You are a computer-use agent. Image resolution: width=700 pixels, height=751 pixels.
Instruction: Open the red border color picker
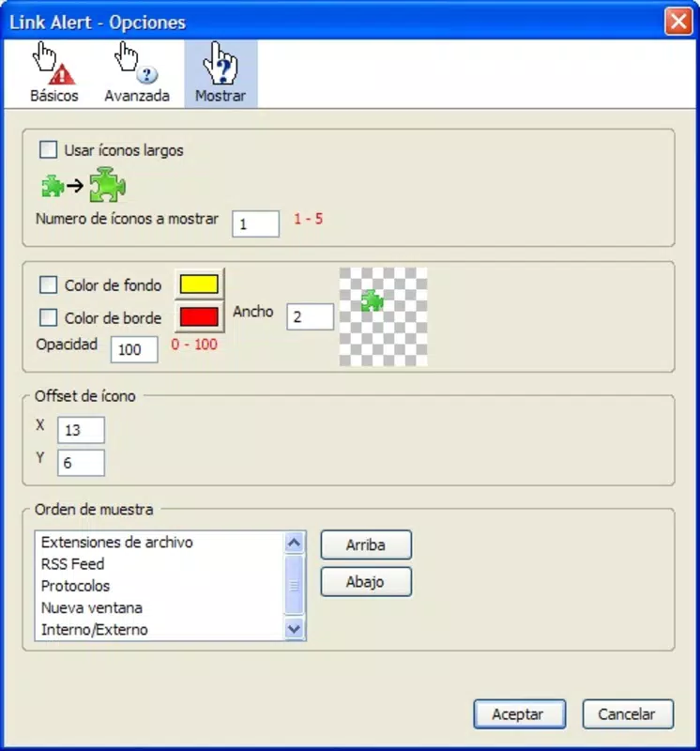199,316
